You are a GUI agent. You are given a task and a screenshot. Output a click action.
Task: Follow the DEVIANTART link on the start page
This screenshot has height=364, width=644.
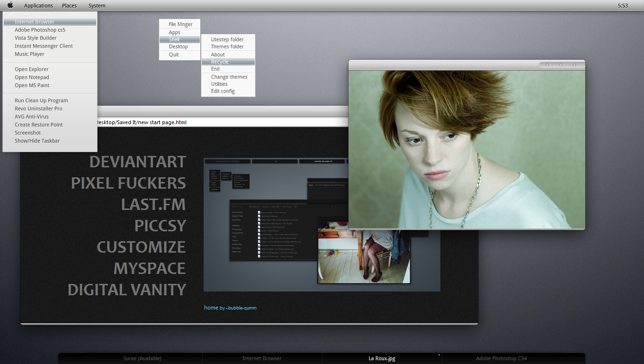tap(137, 162)
